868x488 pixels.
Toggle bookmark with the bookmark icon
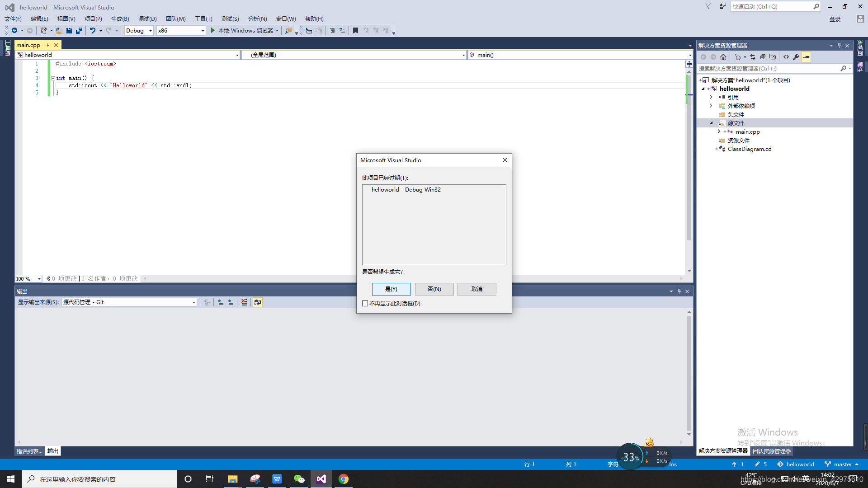point(355,31)
